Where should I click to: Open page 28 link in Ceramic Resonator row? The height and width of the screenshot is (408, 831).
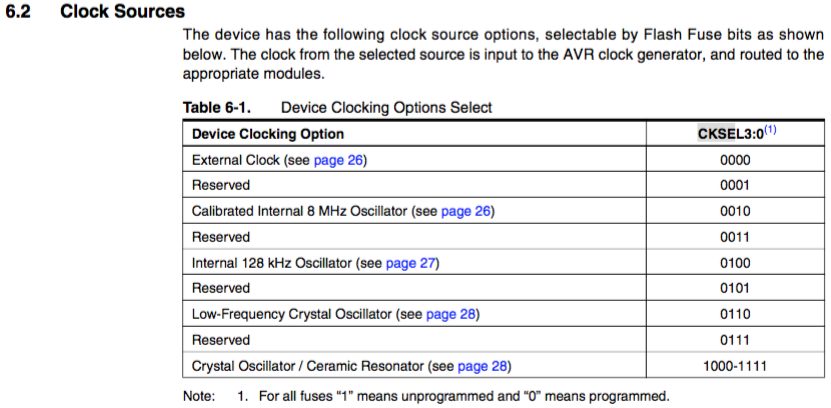(482, 366)
